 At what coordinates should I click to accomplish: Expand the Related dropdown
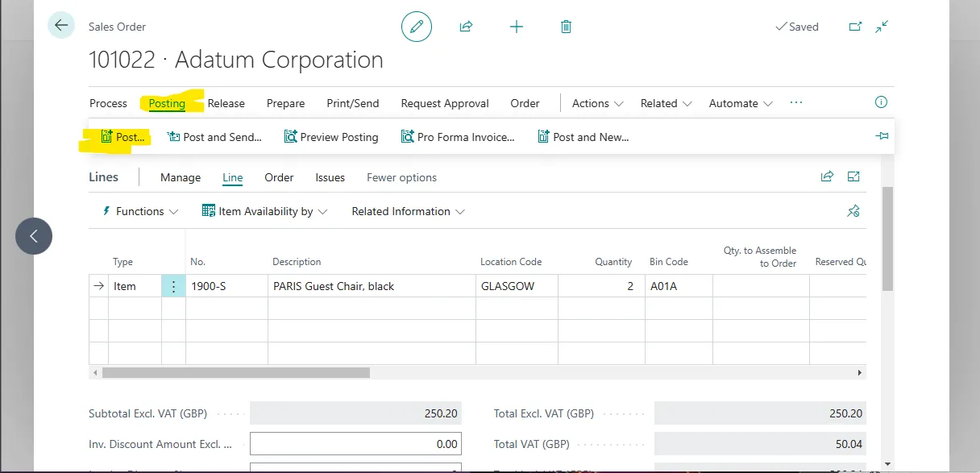[x=666, y=103]
